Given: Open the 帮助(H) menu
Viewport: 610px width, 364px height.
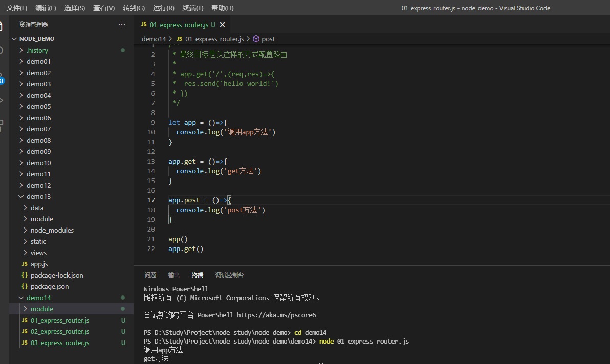Looking at the screenshot, I should [223, 8].
